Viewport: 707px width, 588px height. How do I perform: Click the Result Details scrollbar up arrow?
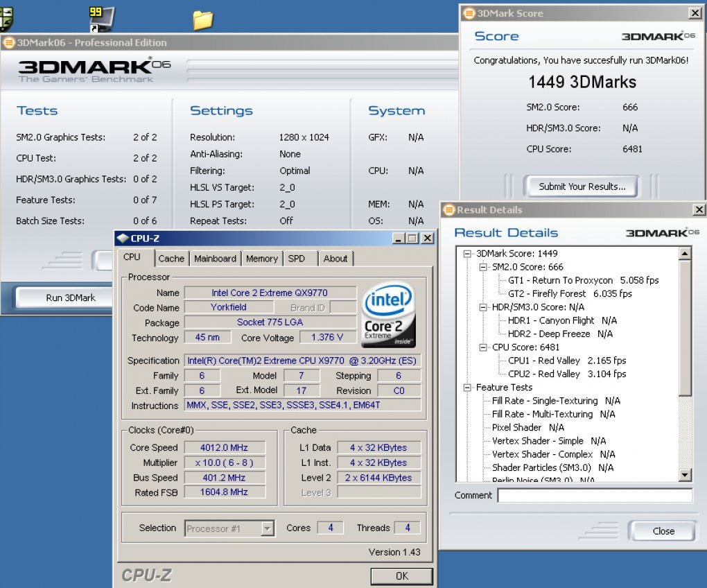point(685,253)
